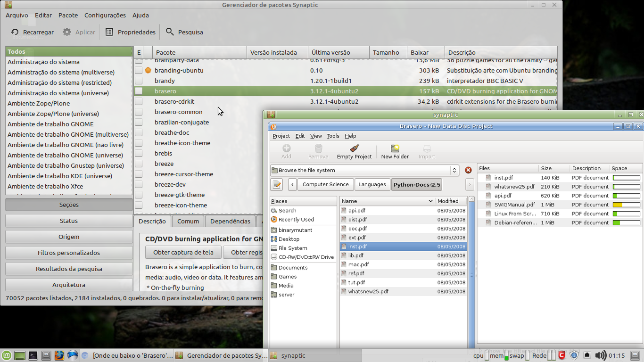
Task: Toggle the brasero-cdrkit package checkbox
Action: (x=139, y=101)
